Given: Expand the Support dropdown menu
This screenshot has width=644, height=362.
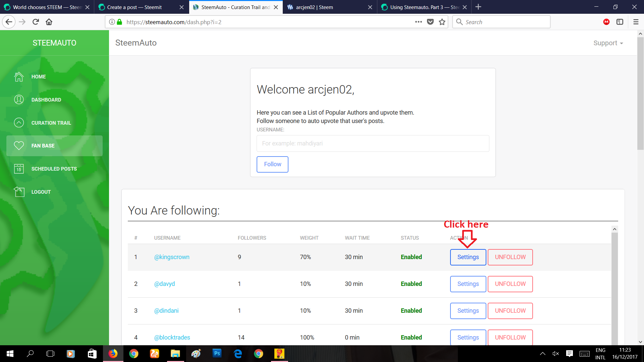Looking at the screenshot, I should (x=608, y=43).
